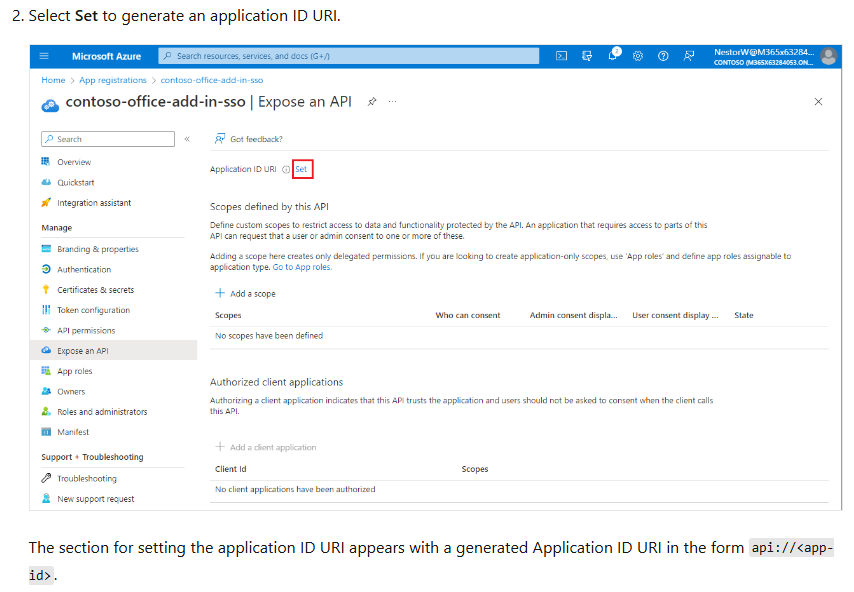Click the Application ID URI info icon
Viewport: 854px width, 592px height.
(x=286, y=169)
